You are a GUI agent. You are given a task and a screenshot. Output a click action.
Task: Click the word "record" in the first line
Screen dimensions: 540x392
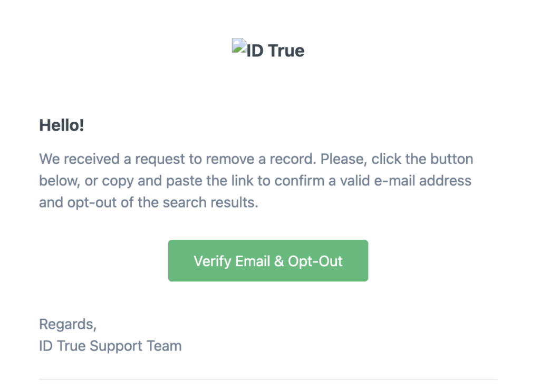point(291,159)
